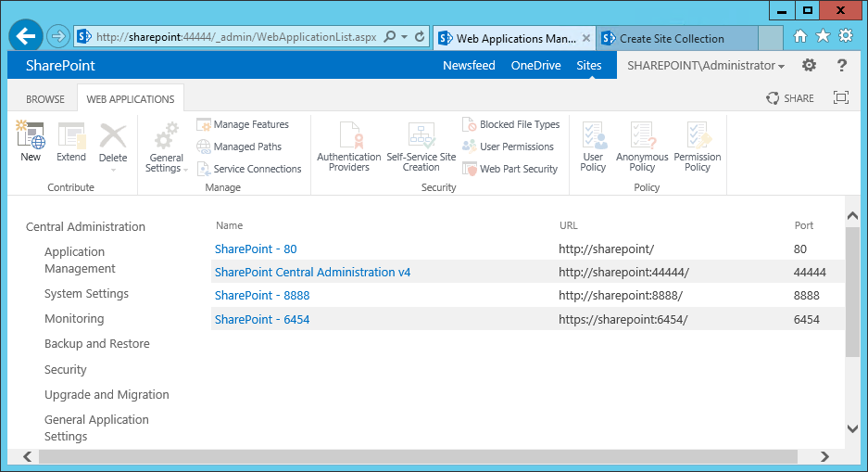Click the Extend web application icon
Screen dimensions: 868x472
pyautogui.click(x=71, y=135)
